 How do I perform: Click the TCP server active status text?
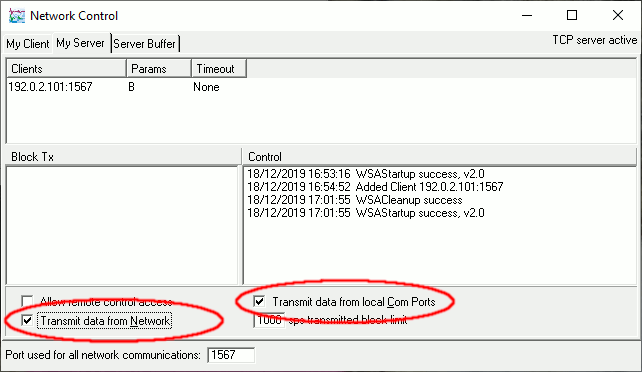[595, 40]
